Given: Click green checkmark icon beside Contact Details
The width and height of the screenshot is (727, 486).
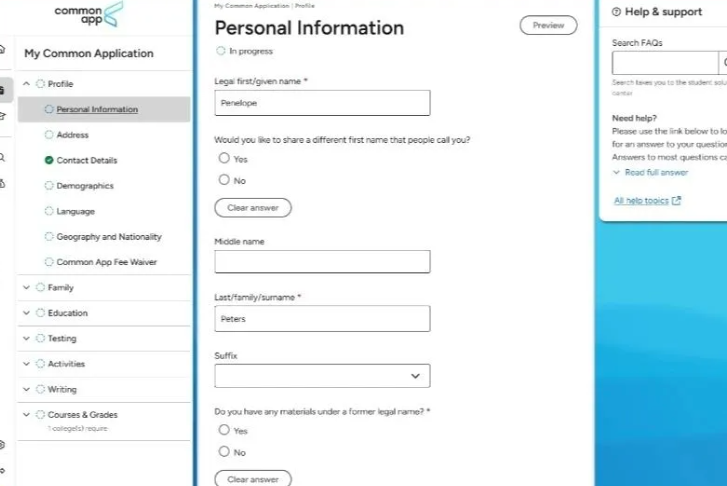Looking at the screenshot, I should click(x=49, y=160).
